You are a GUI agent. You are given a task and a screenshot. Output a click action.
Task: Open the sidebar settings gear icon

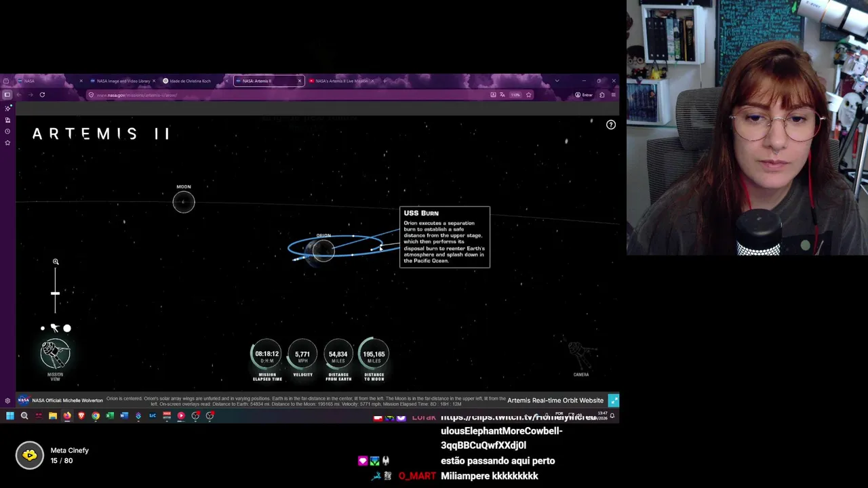coord(7,401)
